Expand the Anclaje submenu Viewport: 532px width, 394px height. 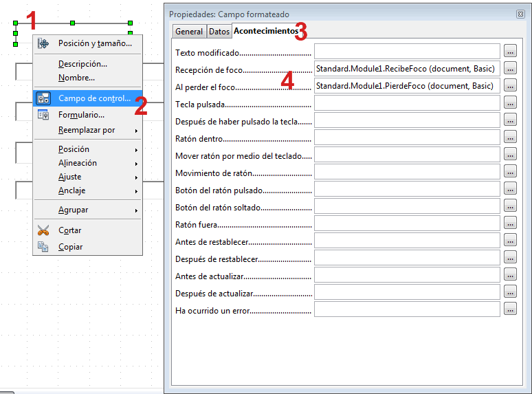click(87, 190)
